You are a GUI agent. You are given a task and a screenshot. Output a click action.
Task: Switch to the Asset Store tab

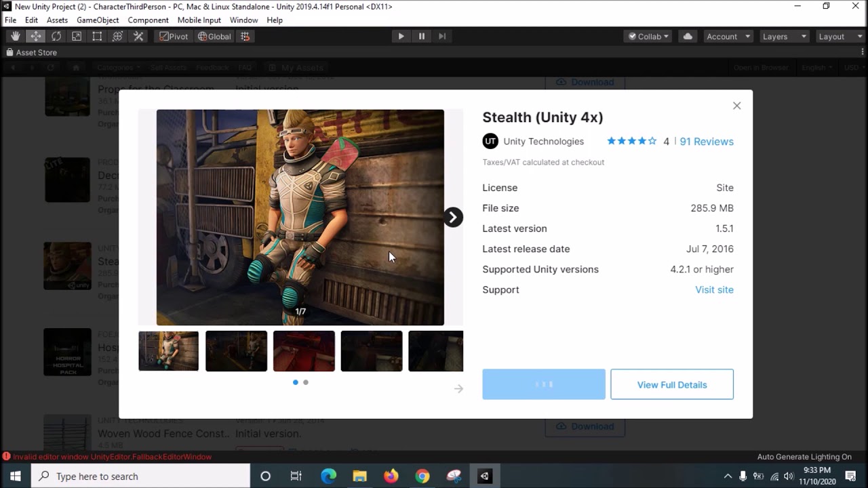click(x=32, y=52)
